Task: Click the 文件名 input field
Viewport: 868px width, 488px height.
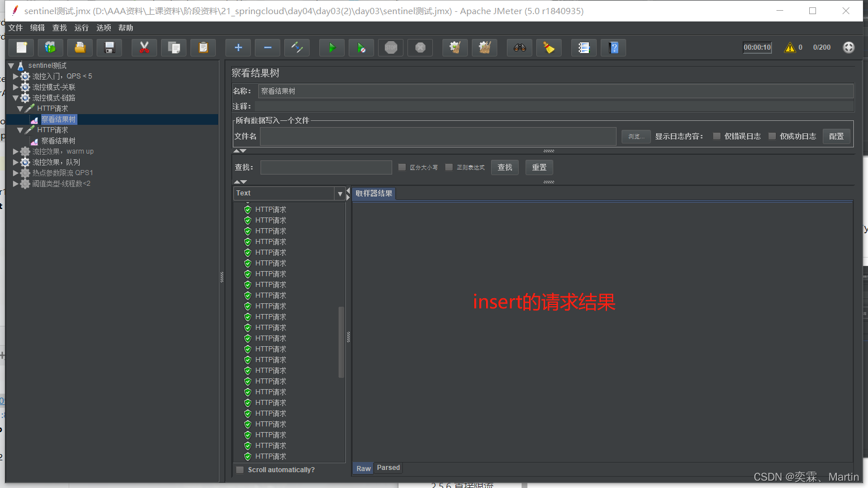Action: [438, 136]
